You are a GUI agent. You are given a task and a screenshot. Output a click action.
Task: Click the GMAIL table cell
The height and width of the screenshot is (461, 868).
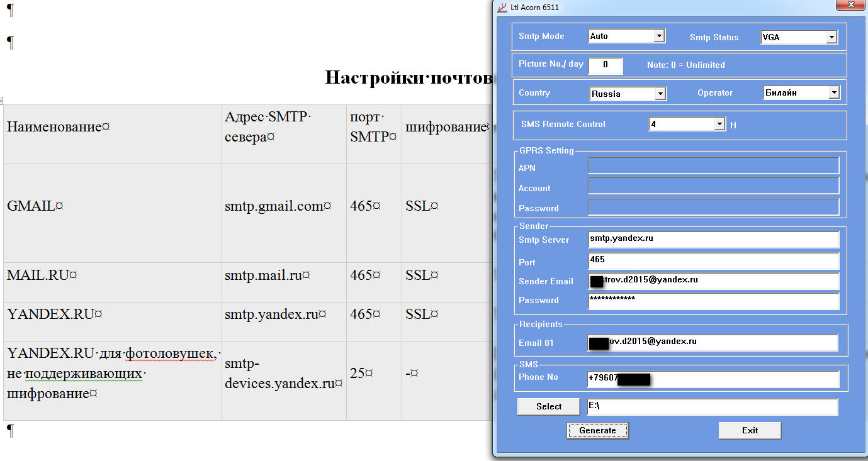113,213
